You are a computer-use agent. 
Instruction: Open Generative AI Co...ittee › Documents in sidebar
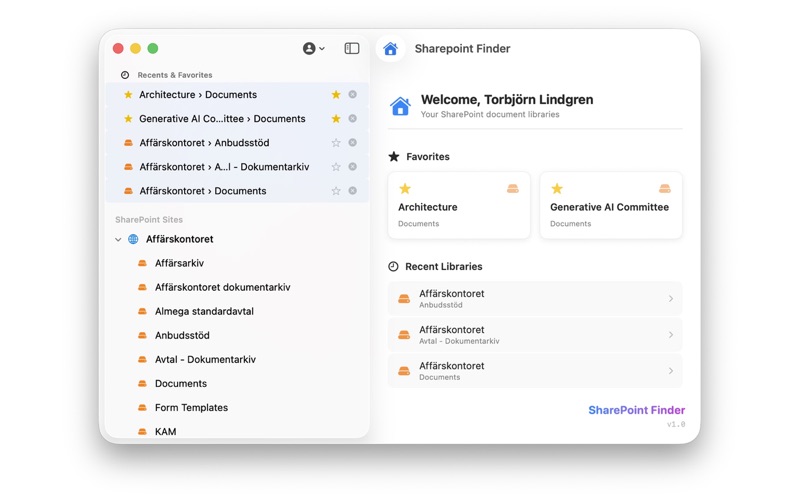pyautogui.click(x=237, y=118)
